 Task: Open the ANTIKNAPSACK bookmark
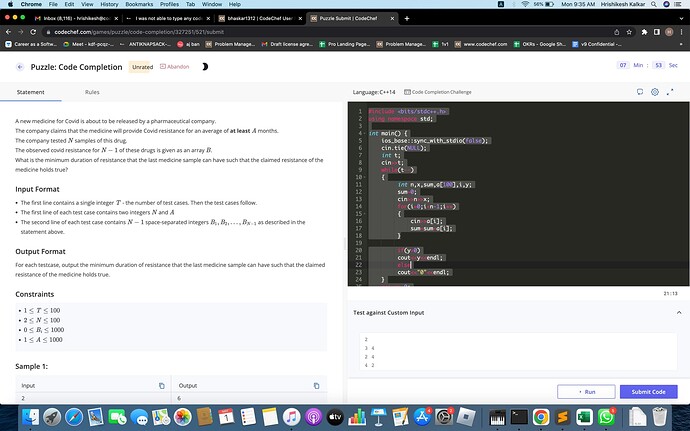tap(145, 44)
